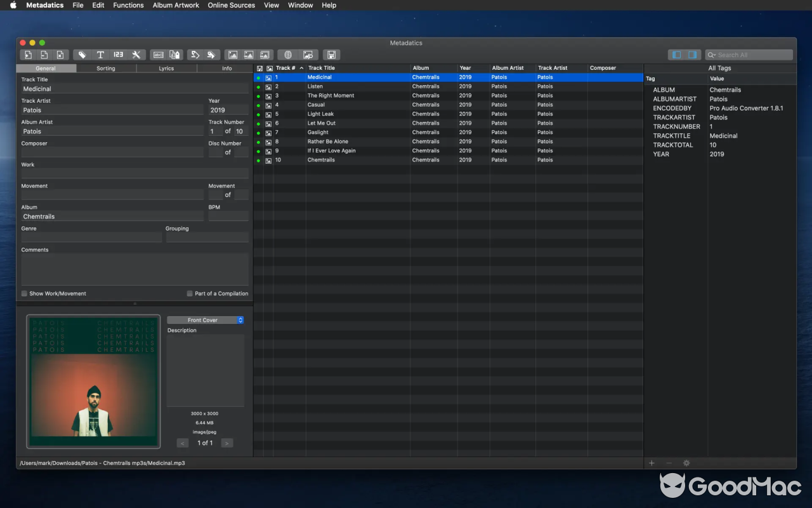Toggle the Show Work/Movement checkbox

pyautogui.click(x=24, y=293)
